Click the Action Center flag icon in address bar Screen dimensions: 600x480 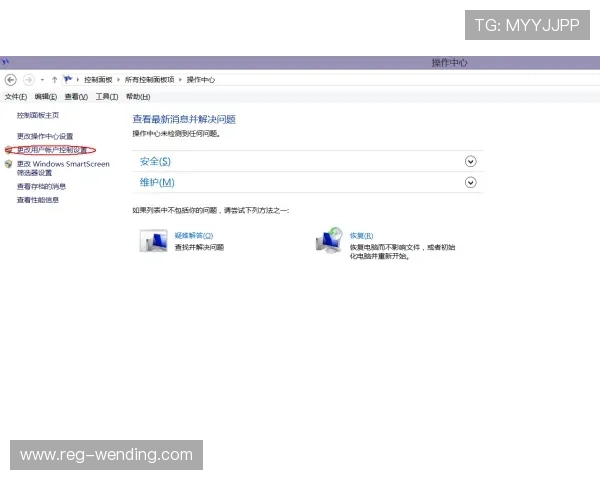pos(68,79)
